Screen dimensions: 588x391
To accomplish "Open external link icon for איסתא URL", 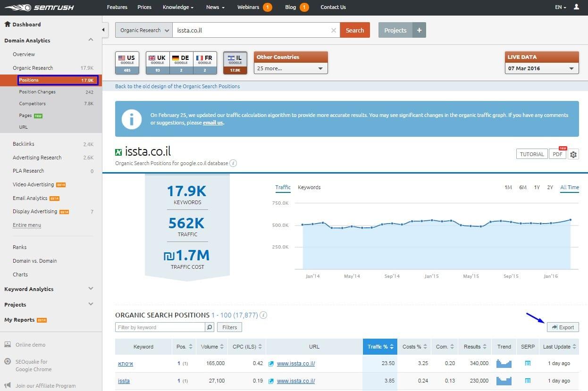I will click(x=271, y=364).
